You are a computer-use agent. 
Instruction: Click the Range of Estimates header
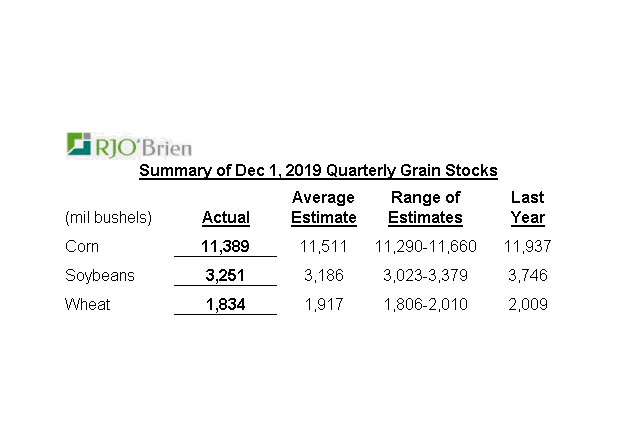click(425, 207)
